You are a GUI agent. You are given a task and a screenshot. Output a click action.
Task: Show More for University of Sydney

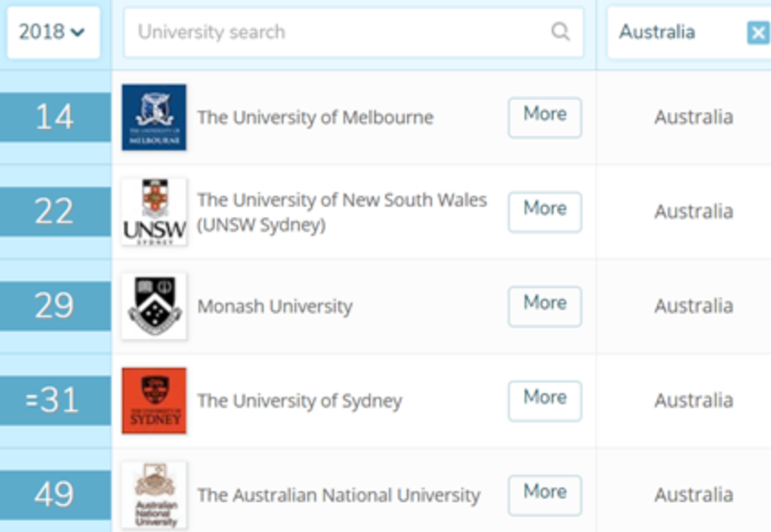pos(545,401)
